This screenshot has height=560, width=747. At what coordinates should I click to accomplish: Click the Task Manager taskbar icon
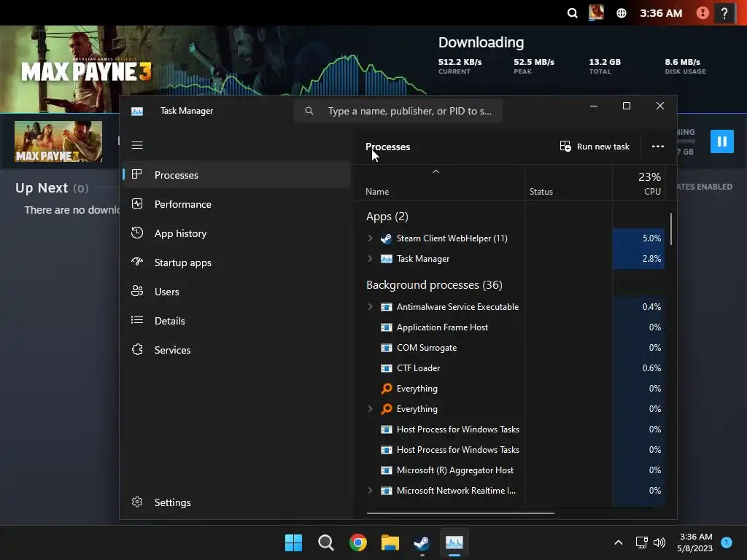pyautogui.click(x=454, y=542)
